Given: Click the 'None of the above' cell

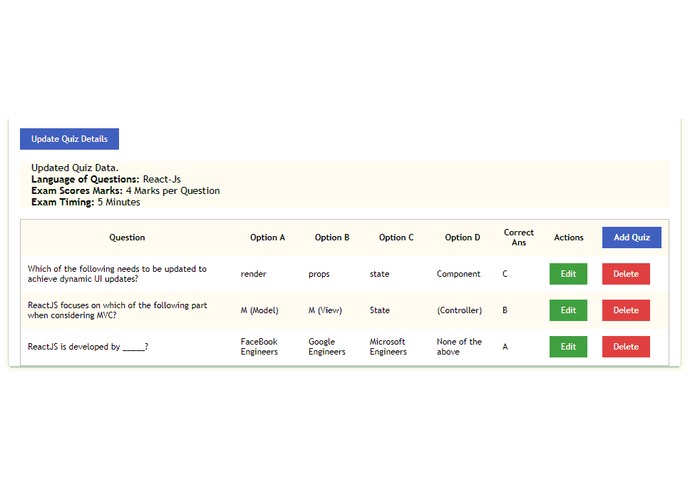Looking at the screenshot, I should (x=459, y=346).
